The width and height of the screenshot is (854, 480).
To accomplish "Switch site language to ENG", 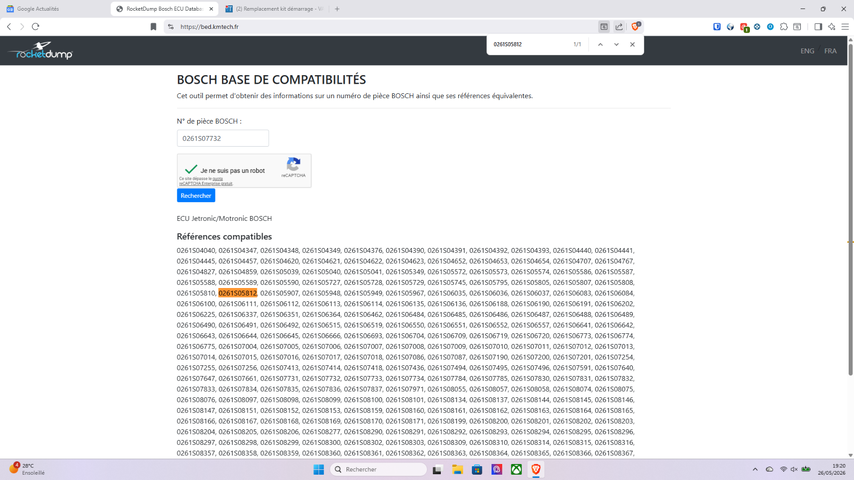I will point(807,51).
